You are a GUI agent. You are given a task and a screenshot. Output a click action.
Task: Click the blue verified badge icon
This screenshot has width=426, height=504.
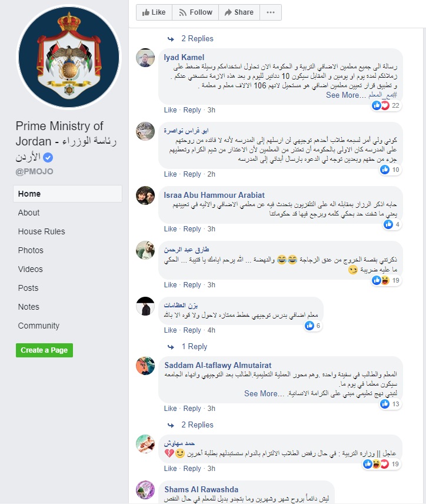tap(48, 158)
